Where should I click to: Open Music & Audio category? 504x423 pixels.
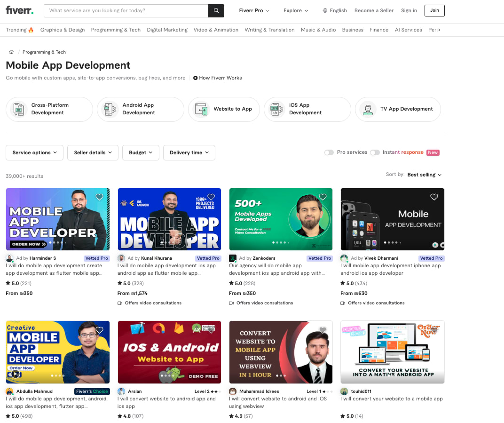click(x=318, y=30)
